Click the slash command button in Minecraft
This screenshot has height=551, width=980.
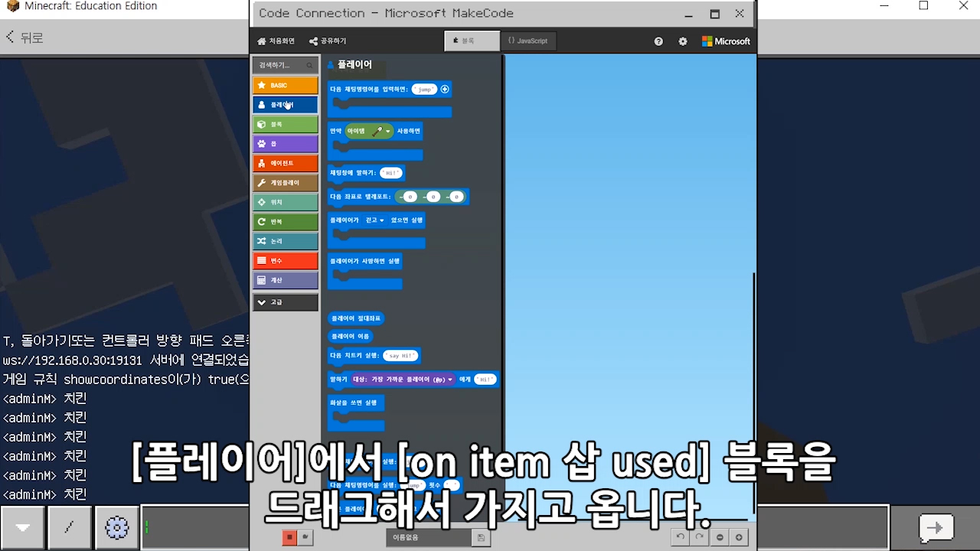coord(70,528)
